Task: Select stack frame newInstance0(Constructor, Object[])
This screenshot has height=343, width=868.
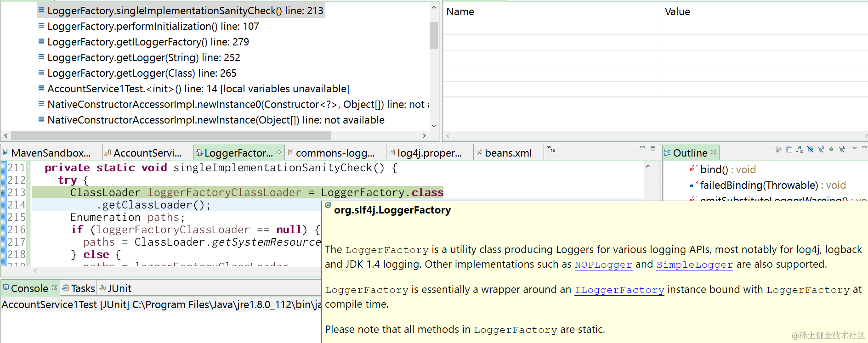Action: [233, 104]
